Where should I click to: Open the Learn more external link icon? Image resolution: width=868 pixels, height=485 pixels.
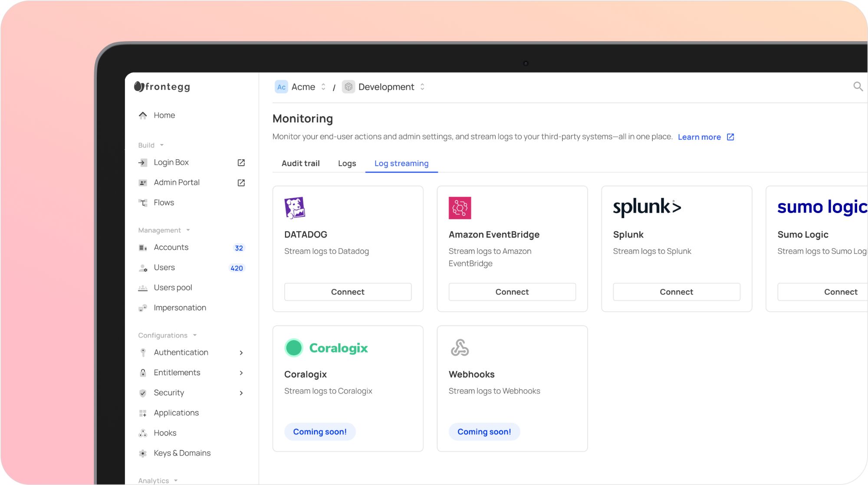click(x=730, y=137)
